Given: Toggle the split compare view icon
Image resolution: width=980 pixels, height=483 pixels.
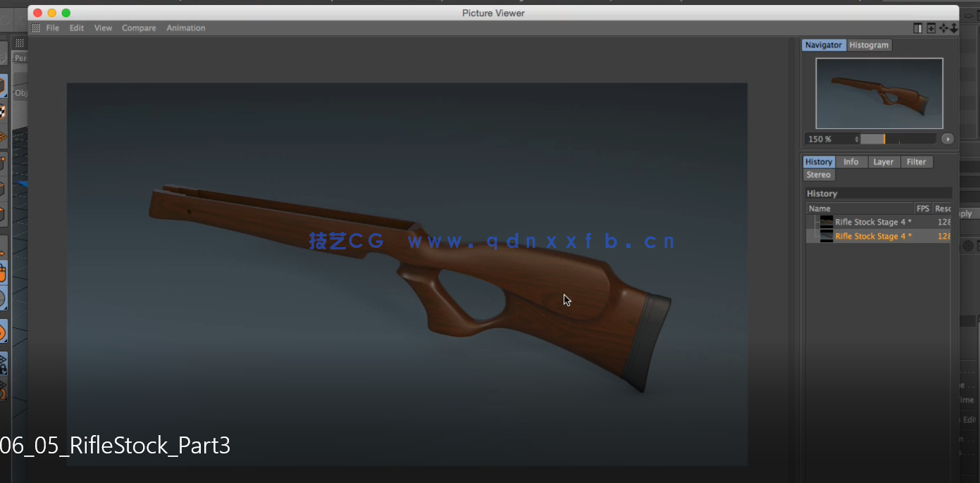Looking at the screenshot, I should [917, 28].
